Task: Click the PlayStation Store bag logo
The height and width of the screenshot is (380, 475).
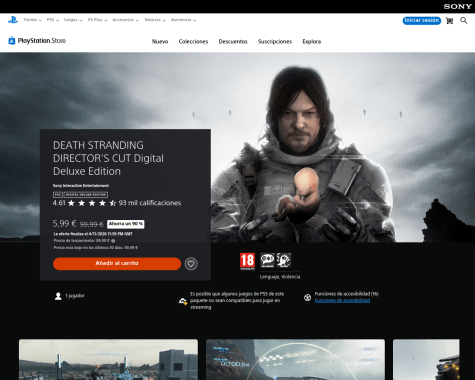Action: [x=12, y=41]
